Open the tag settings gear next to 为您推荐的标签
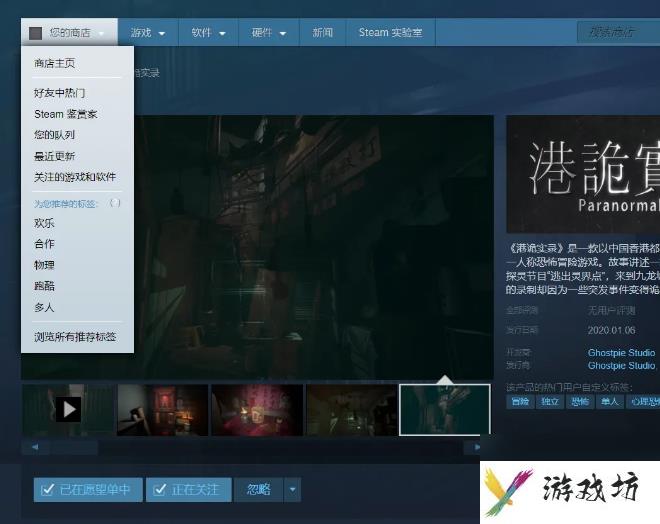Screen dimensions: 660x524 tap(115, 203)
